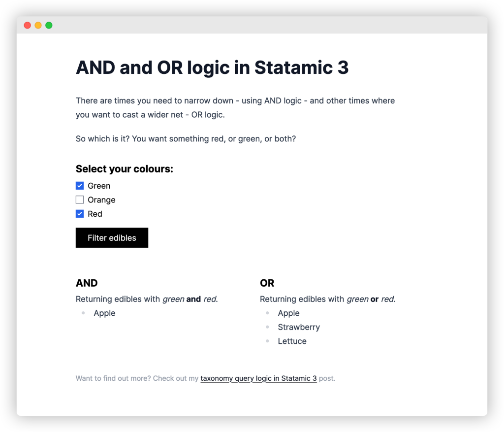Open the taxonomy query logic link
This screenshot has height=432, width=504.
click(258, 378)
